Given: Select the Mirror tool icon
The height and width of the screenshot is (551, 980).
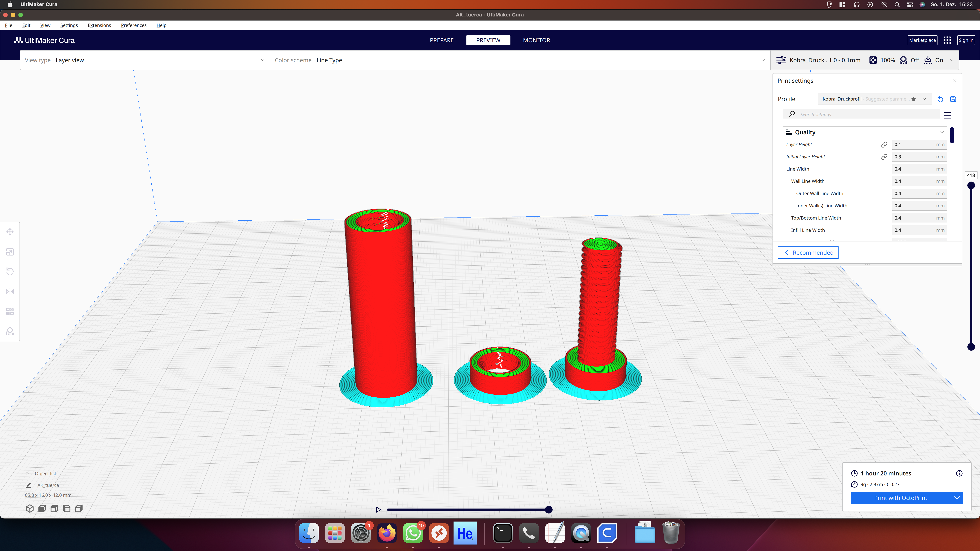Looking at the screenshot, I should tap(10, 292).
